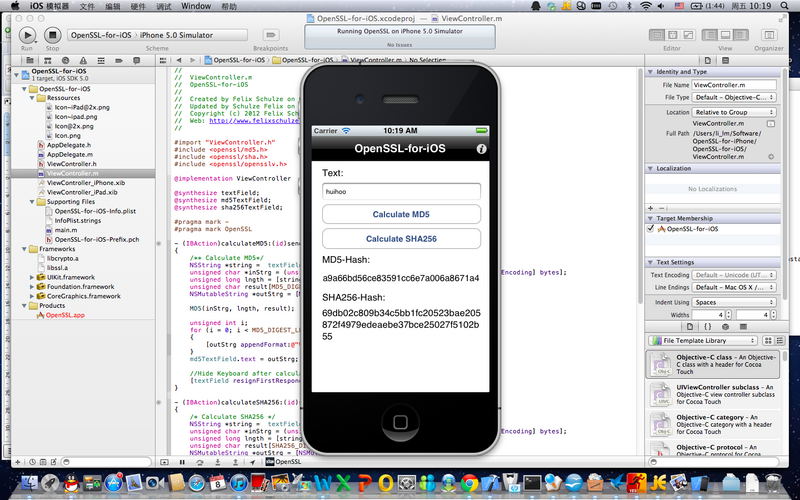Image resolution: width=800 pixels, height=500 pixels.
Task: Select OpenSSL.app under Products
Action: (65, 315)
